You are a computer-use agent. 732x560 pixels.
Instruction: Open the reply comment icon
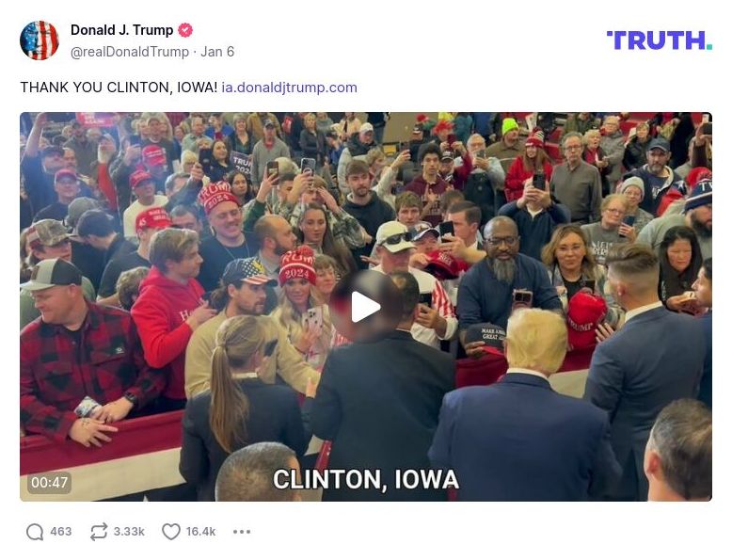[35, 532]
